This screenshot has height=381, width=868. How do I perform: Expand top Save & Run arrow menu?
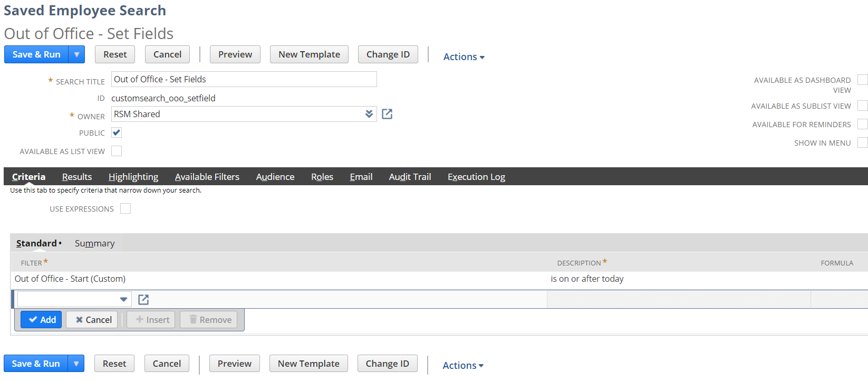coord(77,54)
